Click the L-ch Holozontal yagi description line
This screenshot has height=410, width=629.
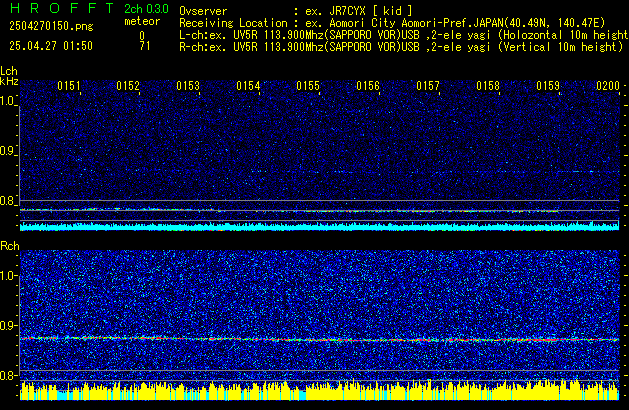[404, 35]
